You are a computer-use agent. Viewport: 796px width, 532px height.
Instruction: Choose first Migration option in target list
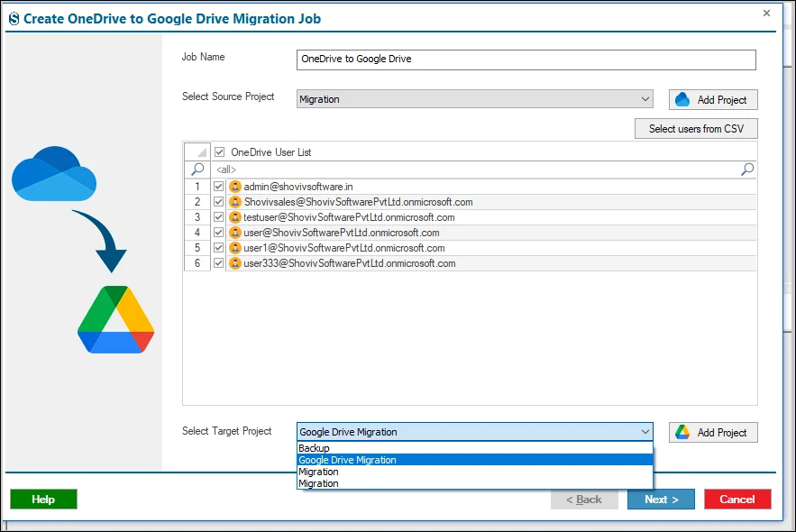pos(475,472)
